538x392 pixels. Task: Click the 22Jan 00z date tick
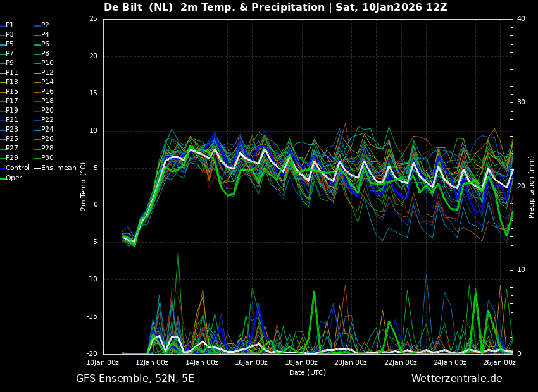click(400, 362)
